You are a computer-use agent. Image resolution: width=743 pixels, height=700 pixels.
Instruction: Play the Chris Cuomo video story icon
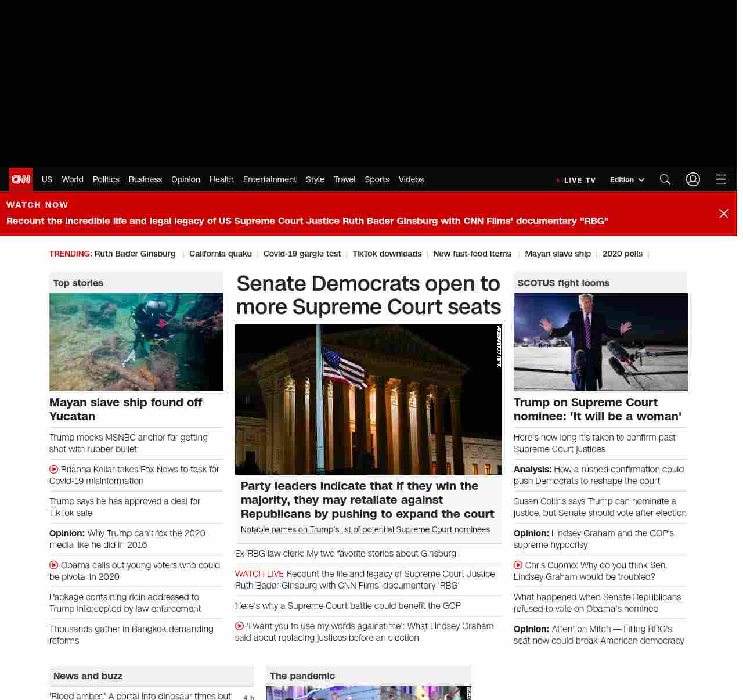tap(518, 565)
